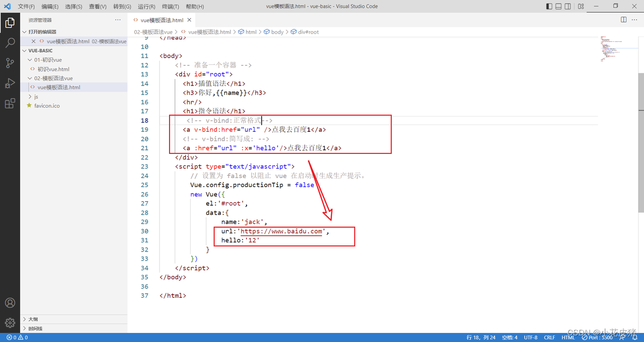The image size is (644, 342).
Task: Expand the 大纲 outline section
Action: 73,319
